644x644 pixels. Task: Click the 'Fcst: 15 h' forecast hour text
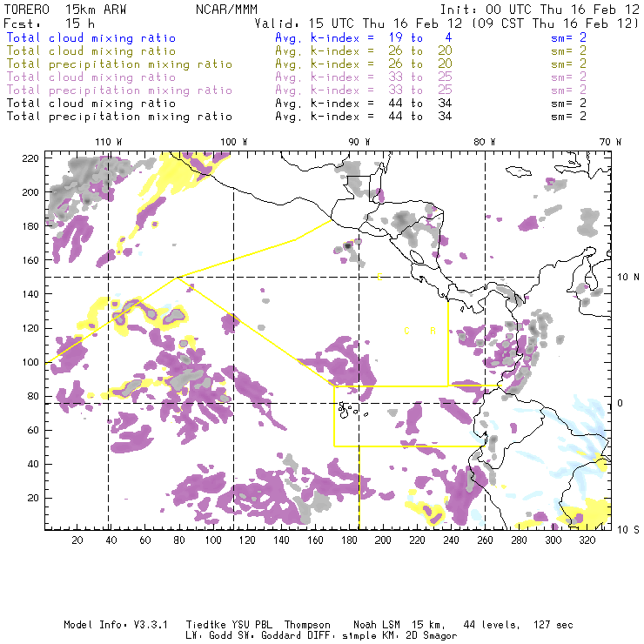[50, 23]
